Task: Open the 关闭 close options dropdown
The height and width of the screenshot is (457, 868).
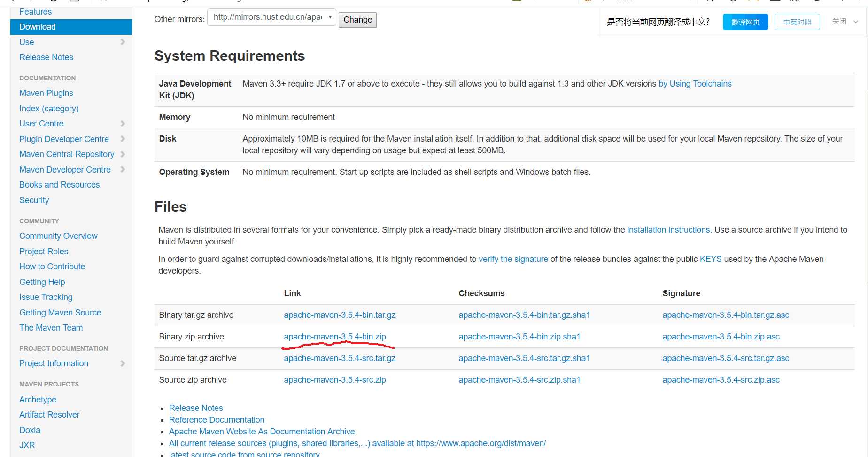Action: tap(845, 22)
